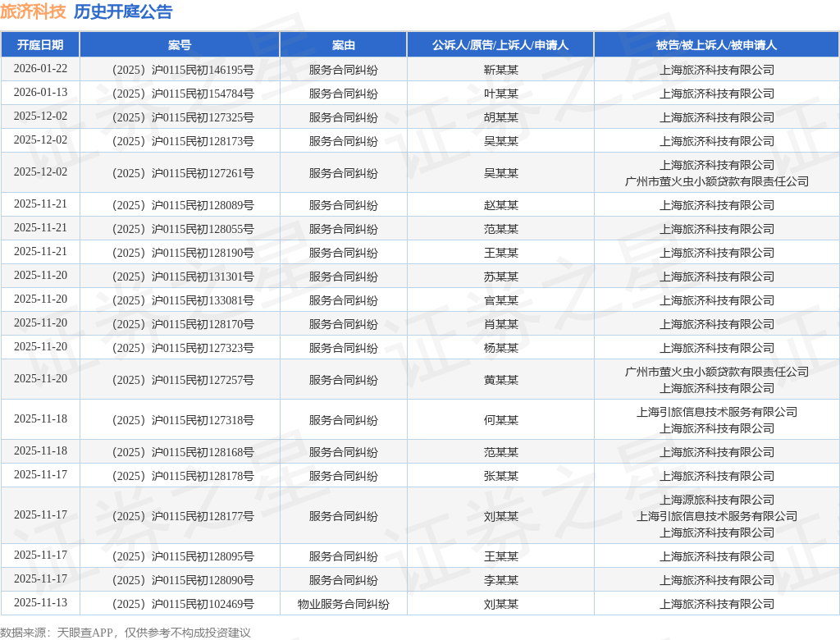Click the date 2026-01-22
This screenshot has width=840, height=640.
coord(40,69)
